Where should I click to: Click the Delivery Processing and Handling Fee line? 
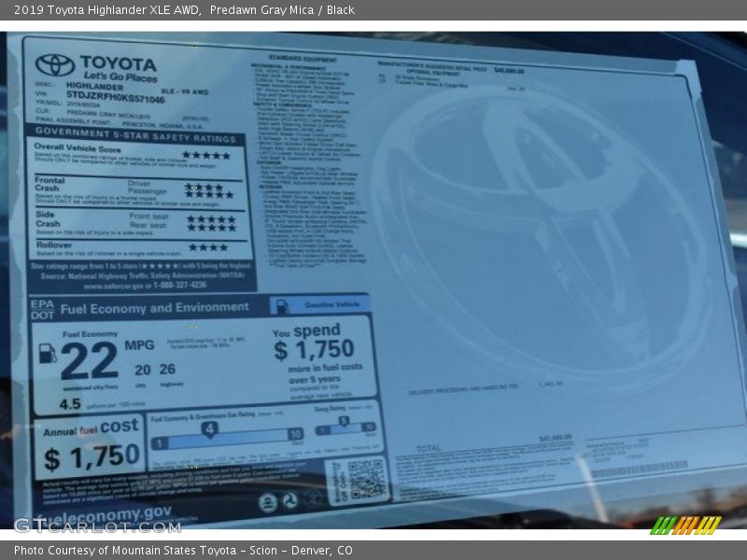[462, 389]
